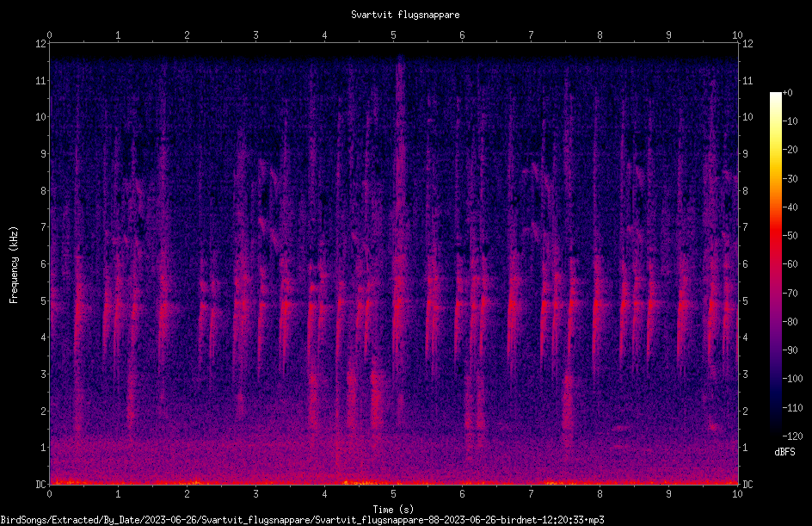Click the left frequency axis "DC" label
This screenshot has width=812, height=526.
[x=40, y=484]
